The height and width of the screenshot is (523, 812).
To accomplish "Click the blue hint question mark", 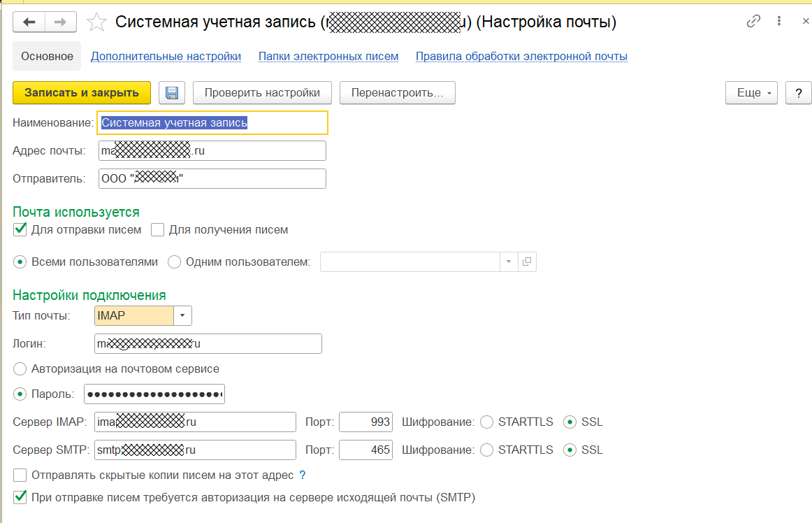I will 303,475.
